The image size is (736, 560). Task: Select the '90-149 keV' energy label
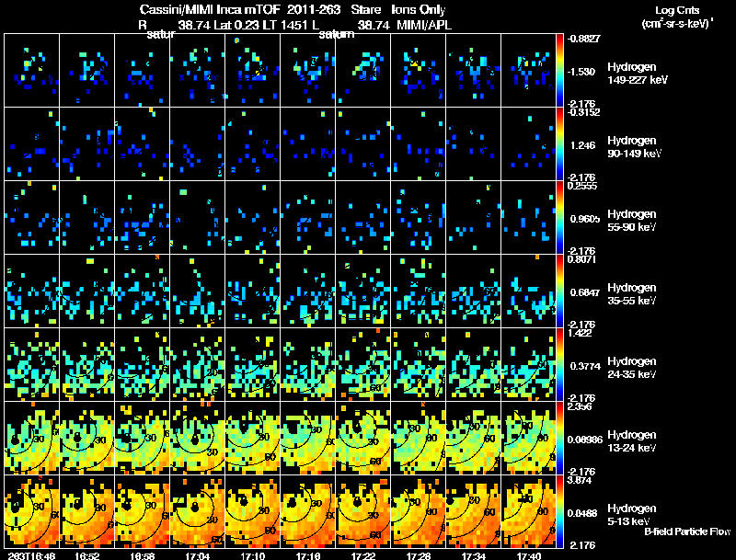634,154
